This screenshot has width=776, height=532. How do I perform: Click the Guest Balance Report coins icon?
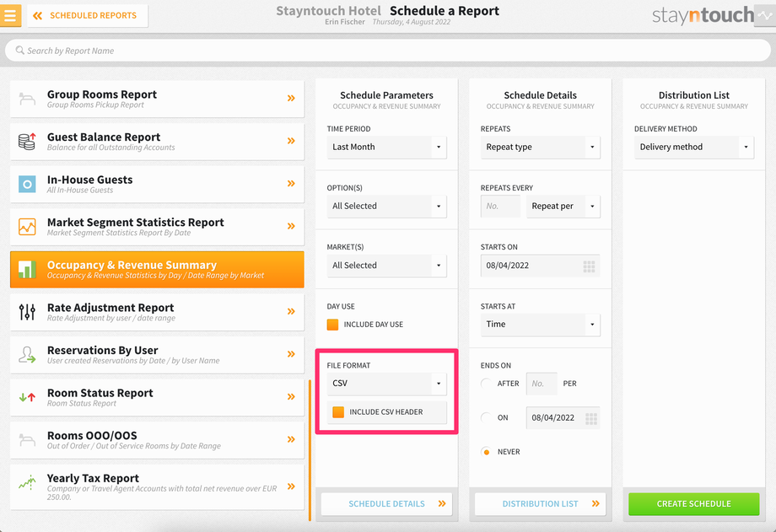[27, 142]
